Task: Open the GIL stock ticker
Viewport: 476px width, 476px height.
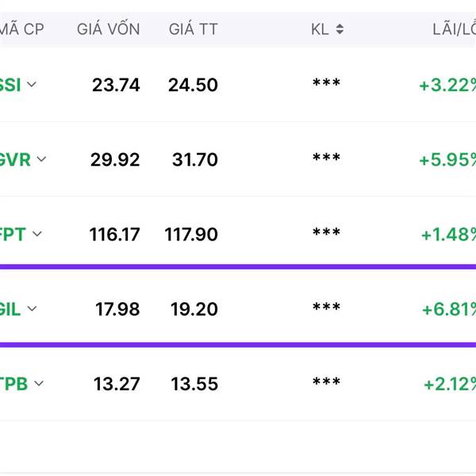Action: click(10, 309)
